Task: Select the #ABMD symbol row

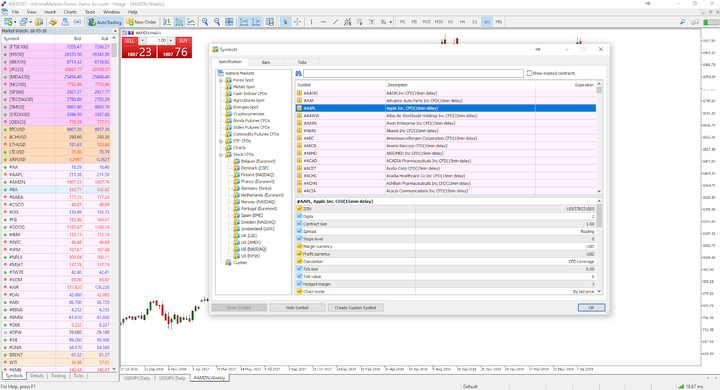Action: coord(445,153)
